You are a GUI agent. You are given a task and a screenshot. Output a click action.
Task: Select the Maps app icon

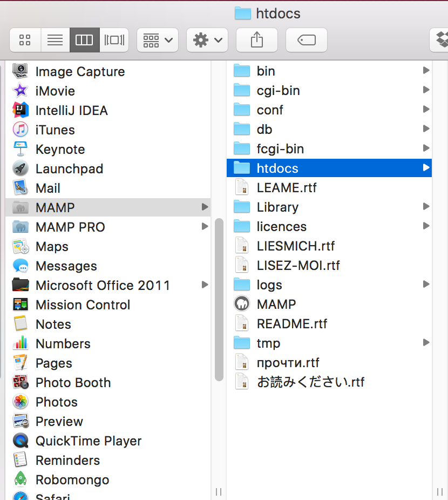pyautogui.click(x=21, y=246)
